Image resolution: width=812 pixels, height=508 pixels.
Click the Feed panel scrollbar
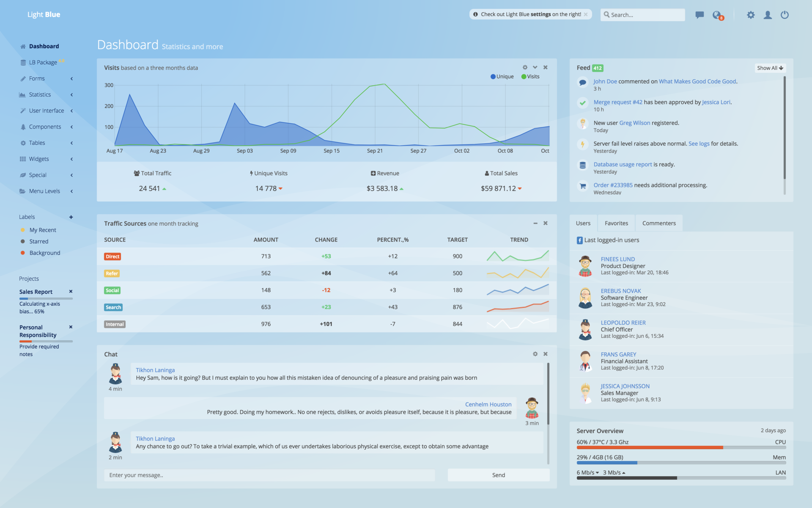tap(785, 128)
